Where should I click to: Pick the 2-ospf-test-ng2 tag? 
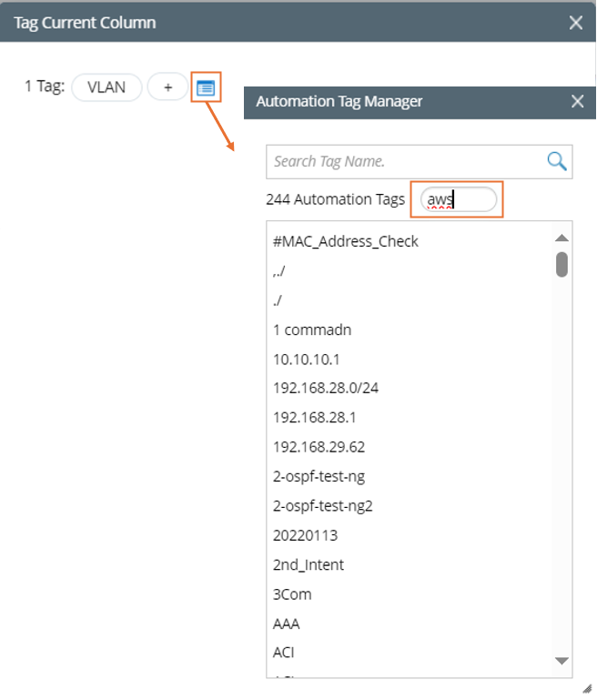(x=323, y=505)
